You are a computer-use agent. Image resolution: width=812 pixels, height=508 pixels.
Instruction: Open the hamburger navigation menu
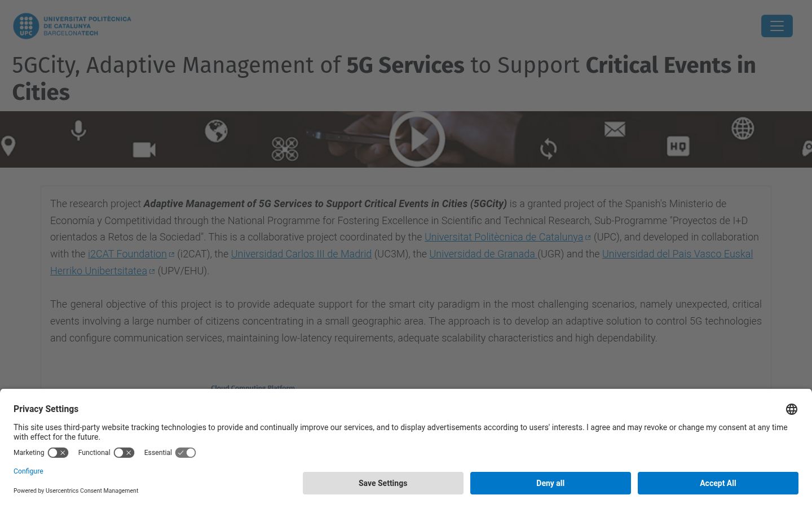pyautogui.click(x=776, y=26)
